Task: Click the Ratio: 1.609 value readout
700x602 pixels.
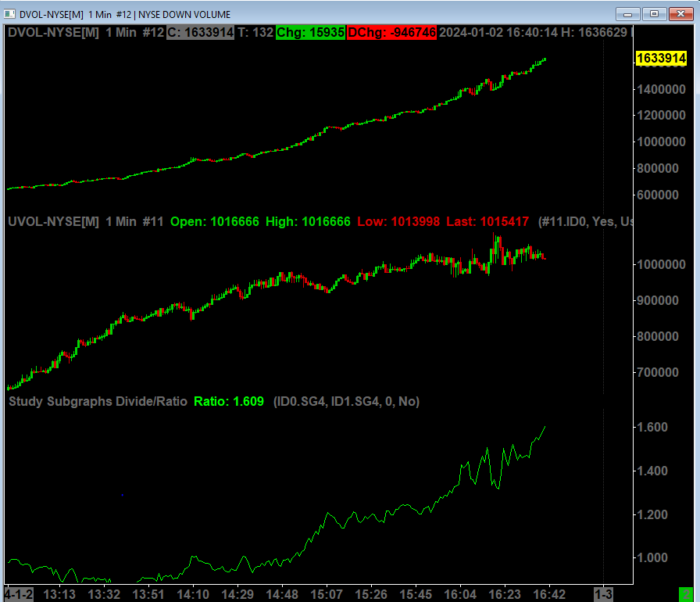Action: (x=229, y=402)
